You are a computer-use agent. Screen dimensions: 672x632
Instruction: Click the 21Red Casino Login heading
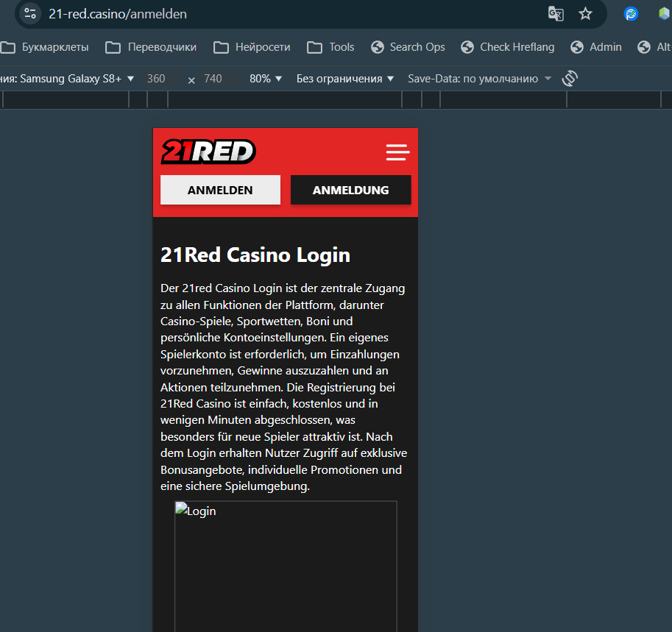point(255,255)
